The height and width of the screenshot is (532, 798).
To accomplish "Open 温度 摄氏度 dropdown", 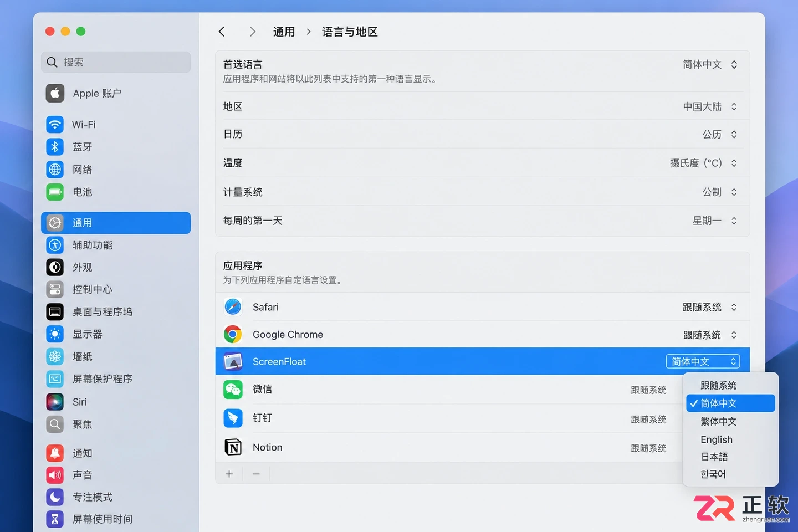I will click(703, 163).
